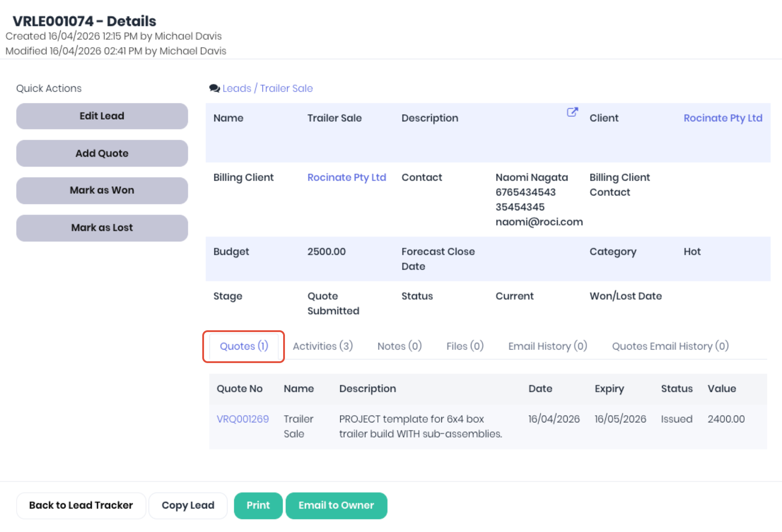The image size is (782, 532).
Task: Click the chat bubbles icon before Leads
Action: coord(214,89)
